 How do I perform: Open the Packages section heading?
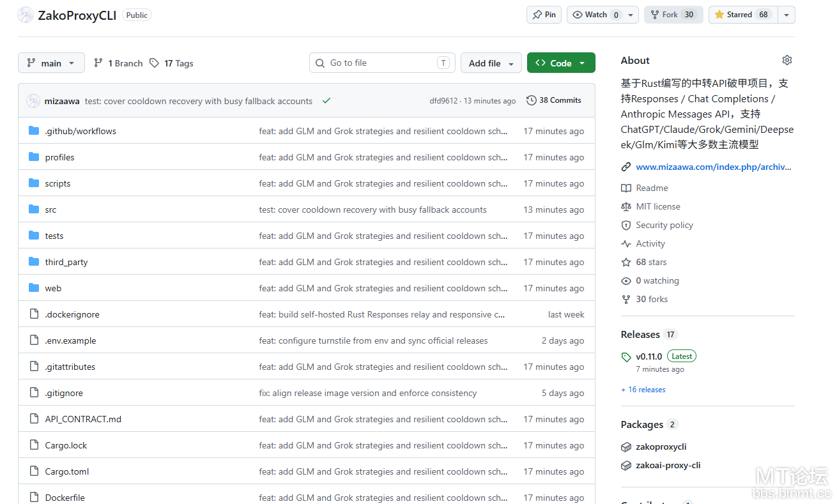[642, 425]
